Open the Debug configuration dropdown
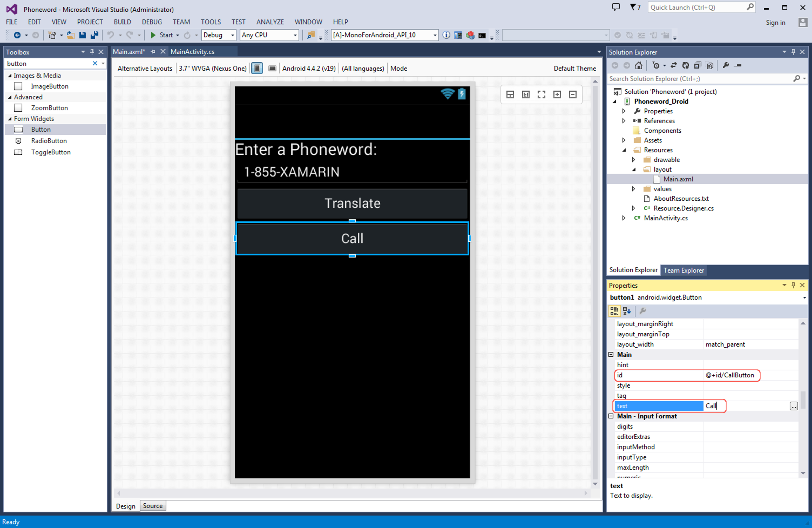This screenshot has height=528, width=812. 232,35
